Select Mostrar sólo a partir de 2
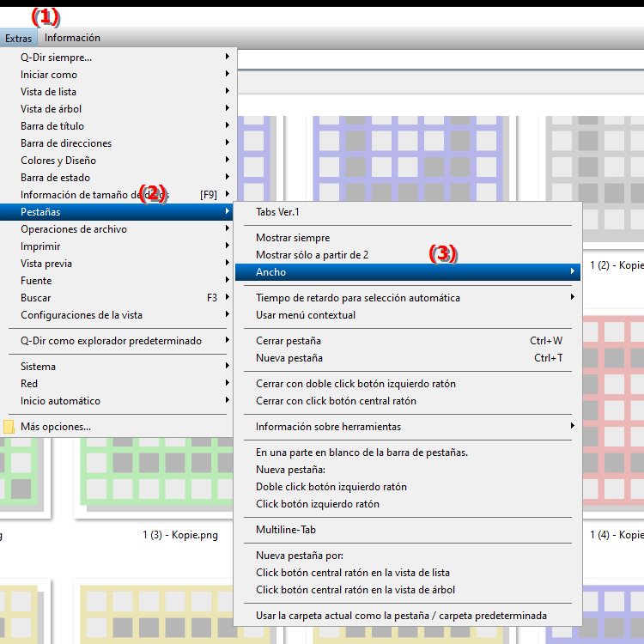This screenshot has width=644, height=644. point(312,255)
